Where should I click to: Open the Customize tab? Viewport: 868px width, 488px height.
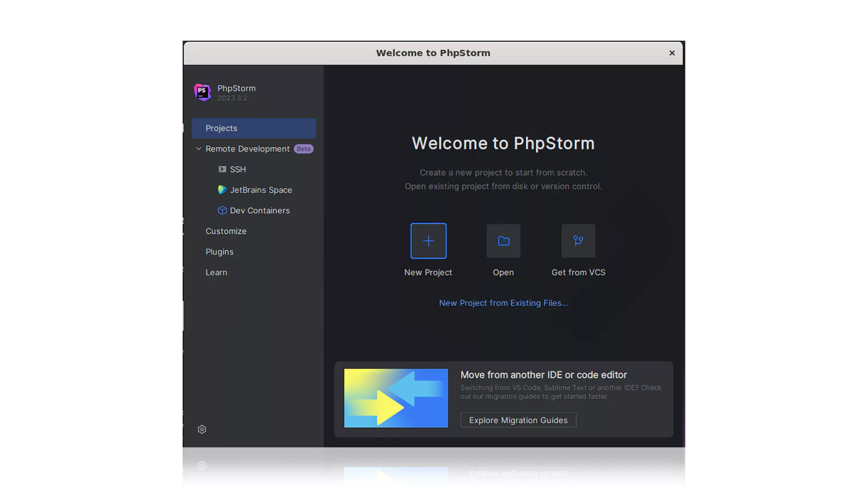pyautogui.click(x=226, y=231)
